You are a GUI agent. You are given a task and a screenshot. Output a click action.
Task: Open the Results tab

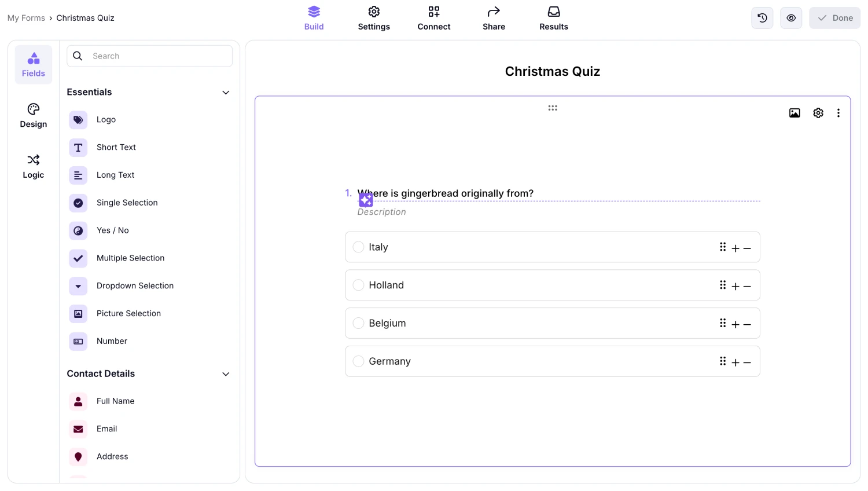click(x=553, y=18)
